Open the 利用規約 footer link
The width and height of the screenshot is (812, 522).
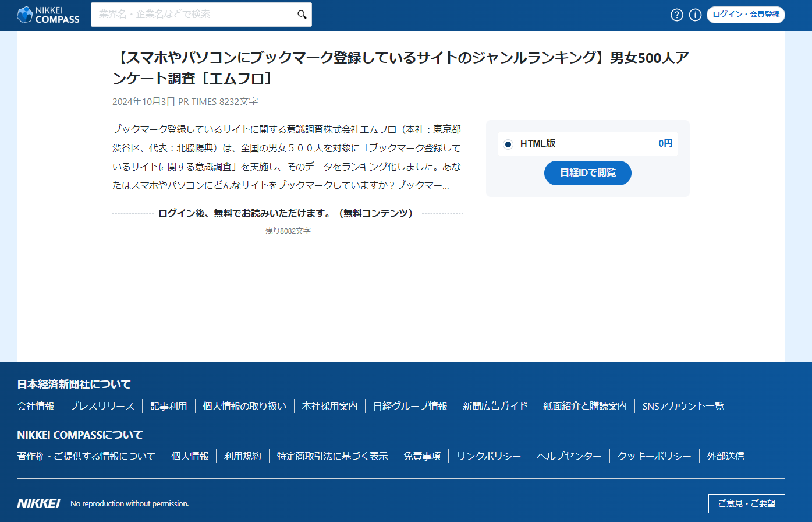coord(243,456)
